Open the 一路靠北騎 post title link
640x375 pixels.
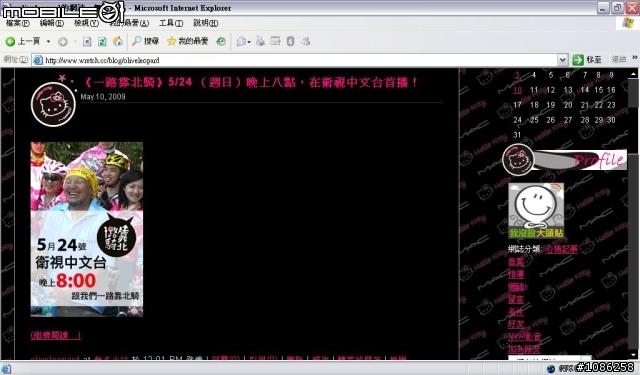click(x=250, y=82)
